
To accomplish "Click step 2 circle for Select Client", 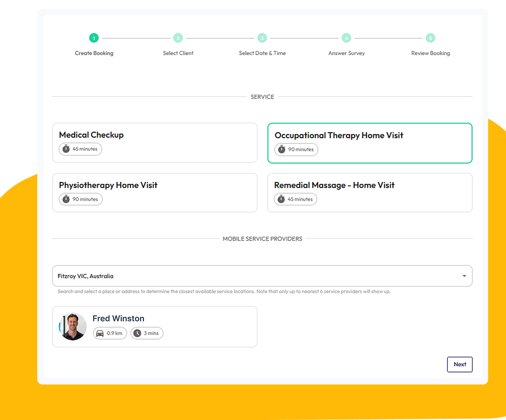I will 178,38.
